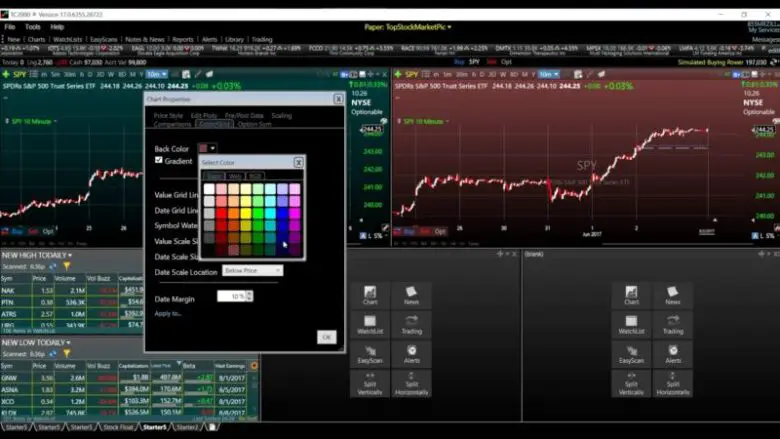Click Split Horizontally in the right pane
This screenshot has height=439, width=780.
(673, 384)
